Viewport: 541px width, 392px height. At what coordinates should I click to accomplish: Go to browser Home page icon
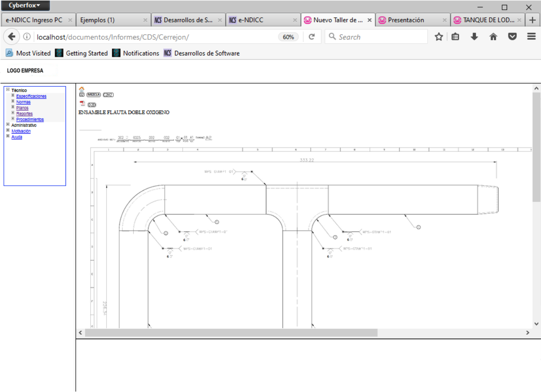[493, 37]
